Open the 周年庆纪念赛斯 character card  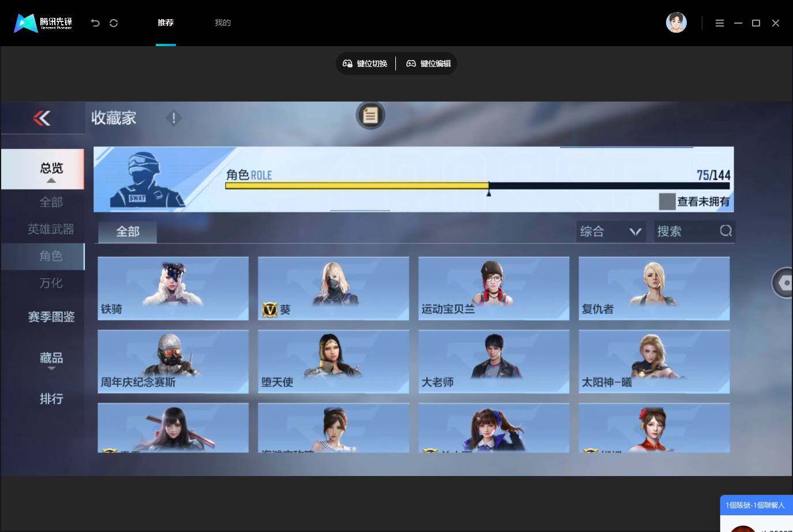(x=173, y=362)
